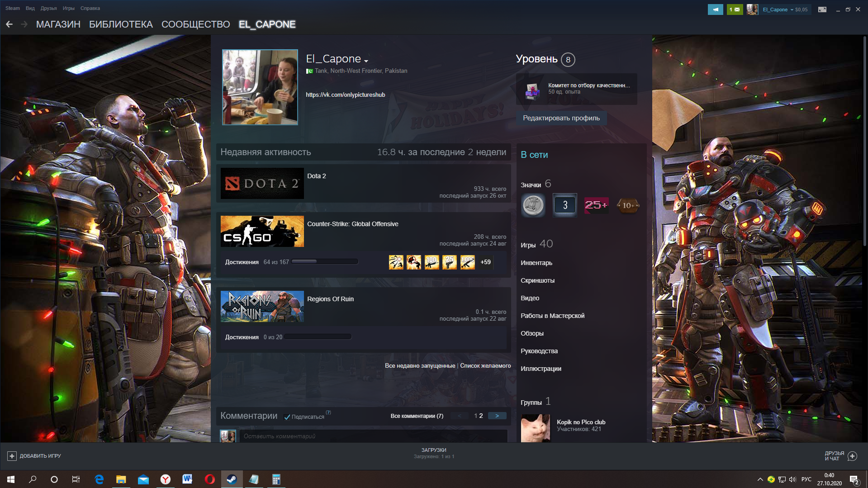The height and width of the screenshot is (488, 868).
Task: Open Opera browser from taskbar
Action: pos(209,479)
